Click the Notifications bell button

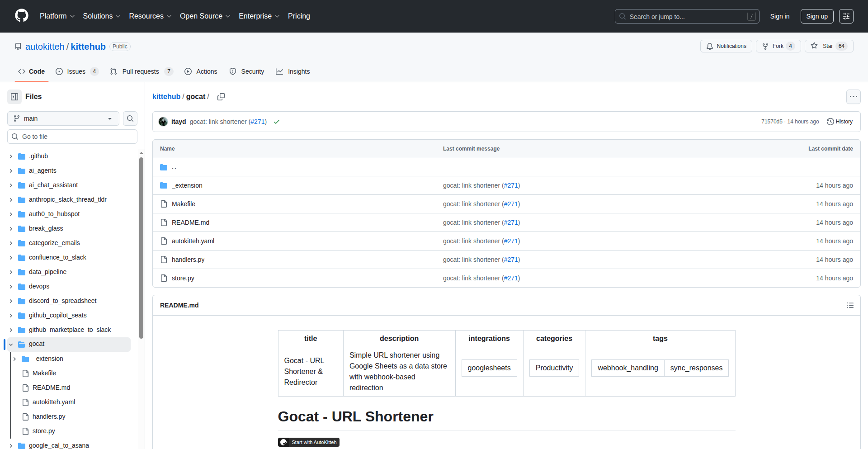click(x=726, y=46)
